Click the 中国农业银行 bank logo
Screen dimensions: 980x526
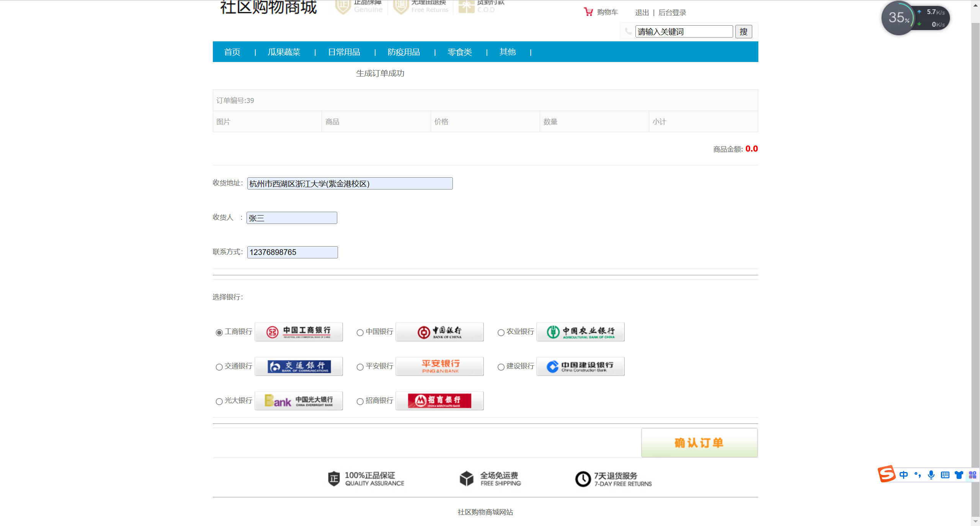[x=580, y=332]
